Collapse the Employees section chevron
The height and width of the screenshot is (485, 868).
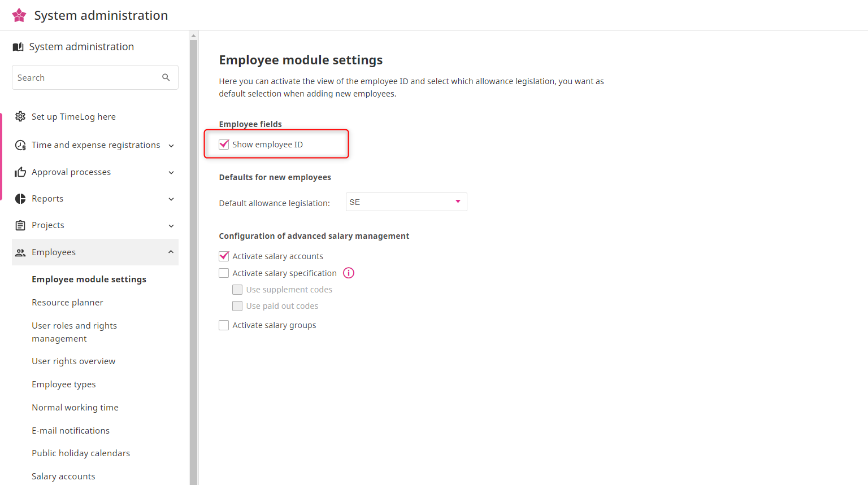(x=171, y=252)
